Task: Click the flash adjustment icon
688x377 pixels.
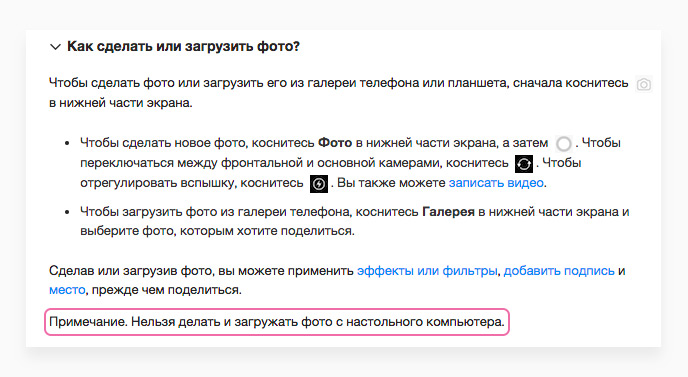Action: (319, 184)
